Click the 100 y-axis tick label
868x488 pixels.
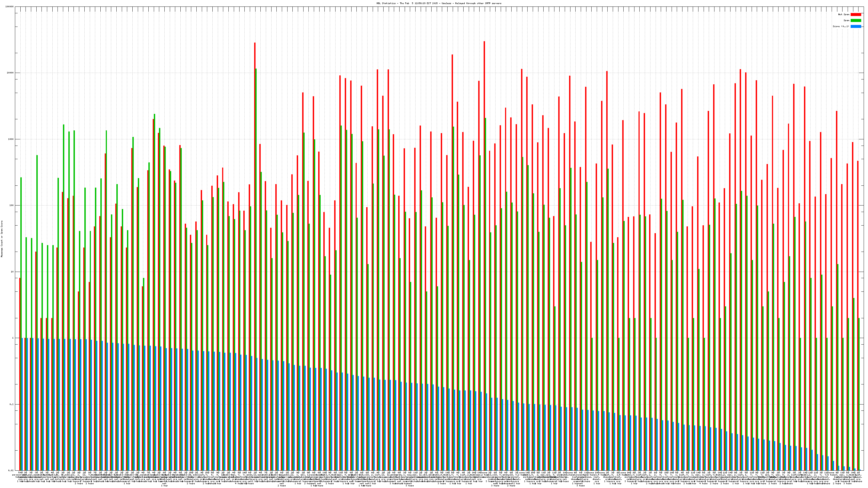click(x=12, y=206)
